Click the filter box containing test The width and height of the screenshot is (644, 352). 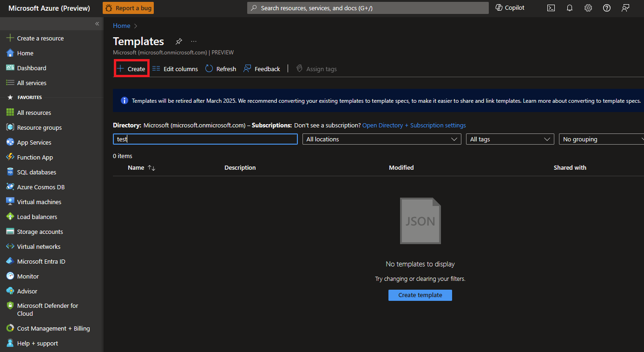(205, 139)
